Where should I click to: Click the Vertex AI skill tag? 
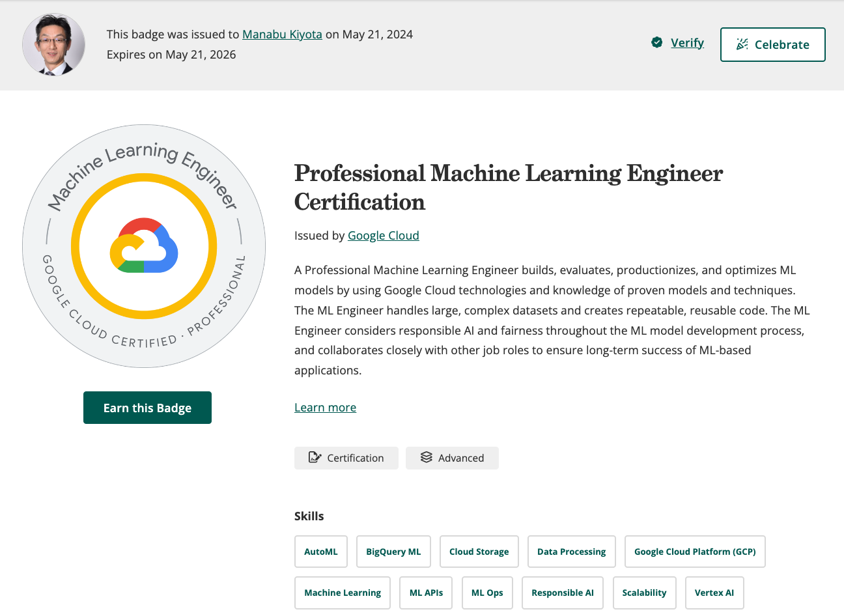click(x=714, y=593)
